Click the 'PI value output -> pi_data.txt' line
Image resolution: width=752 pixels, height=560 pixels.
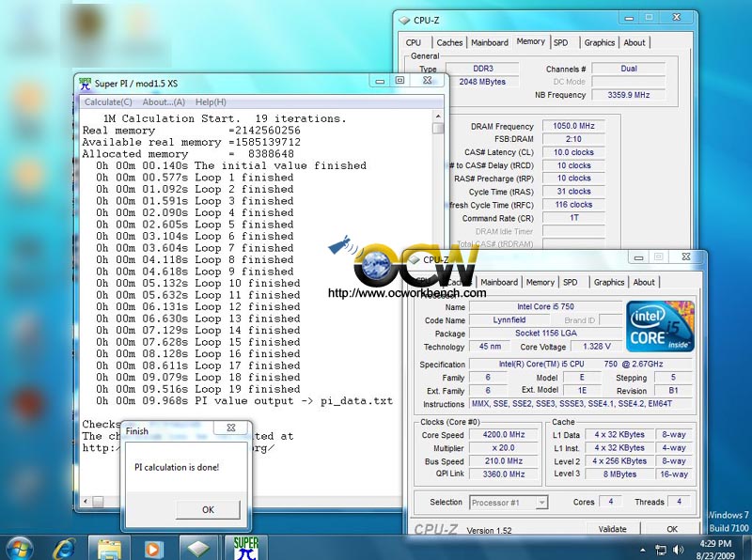tap(243, 401)
